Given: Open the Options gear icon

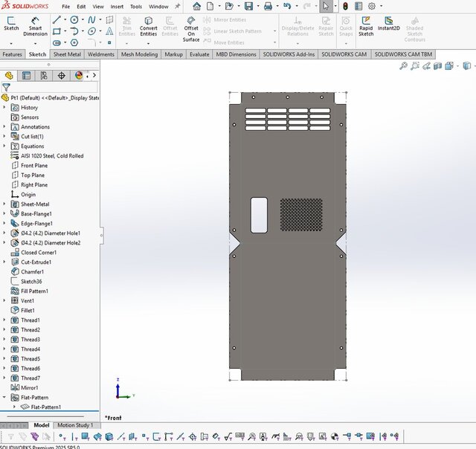Looking at the screenshot, I should [x=372, y=6].
